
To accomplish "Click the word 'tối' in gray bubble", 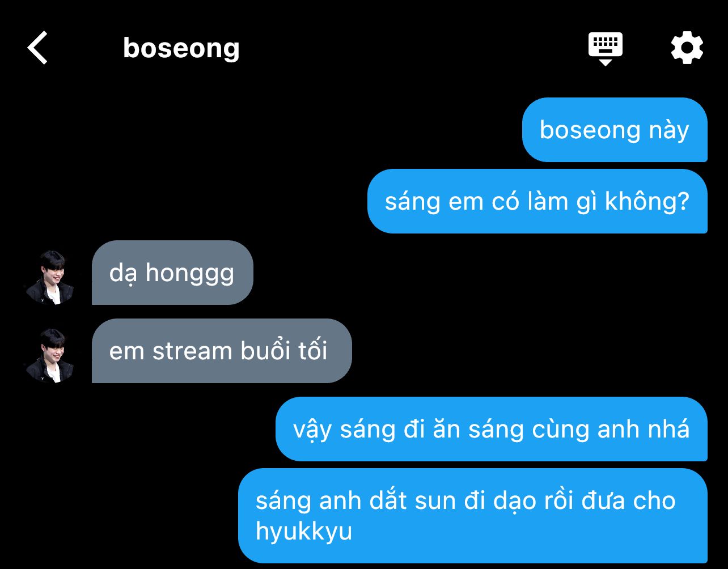I will click(x=313, y=351).
